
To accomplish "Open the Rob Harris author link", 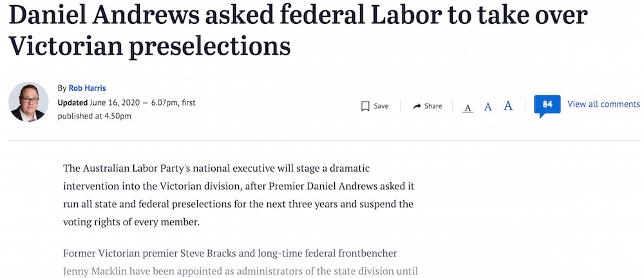I will click(x=87, y=88).
